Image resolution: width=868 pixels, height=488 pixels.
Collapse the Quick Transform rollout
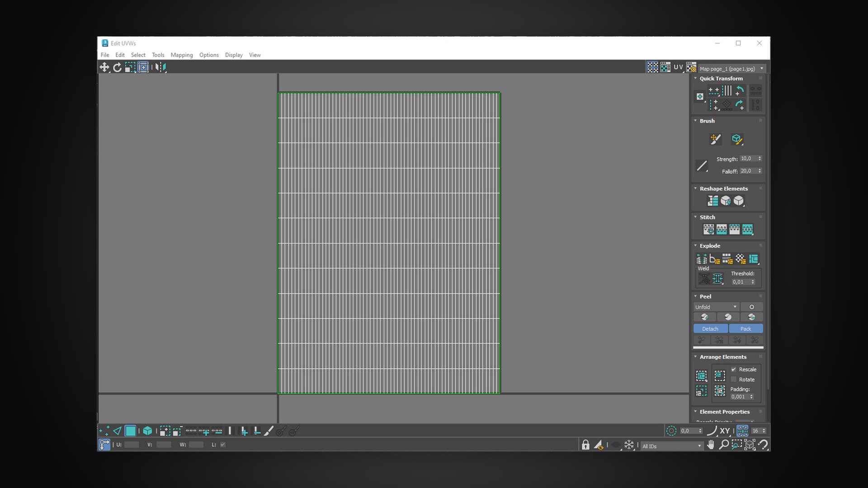[x=721, y=78]
